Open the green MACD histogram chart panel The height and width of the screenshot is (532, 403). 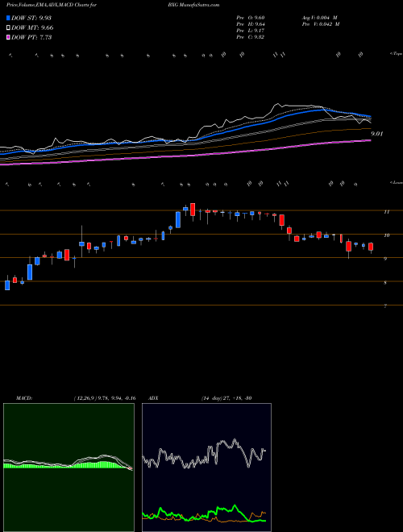coord(69,468)
